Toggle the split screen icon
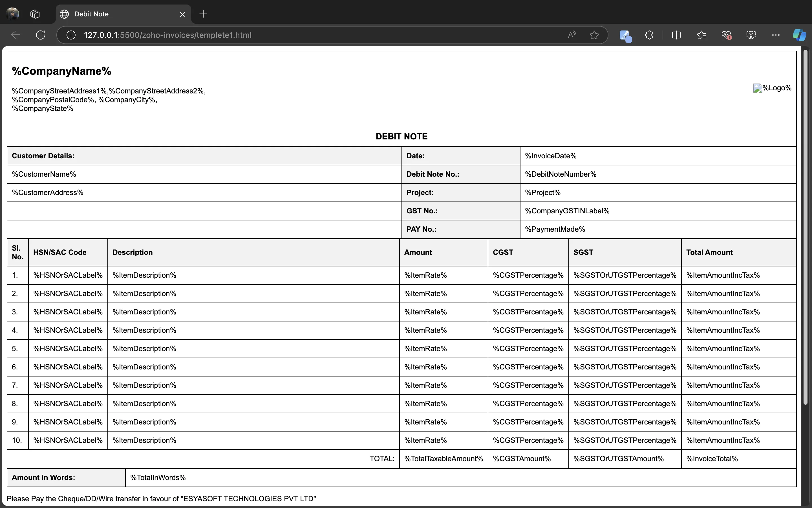Image resolution: width=812 pixels, height=508 pixels. click(676, 35)
